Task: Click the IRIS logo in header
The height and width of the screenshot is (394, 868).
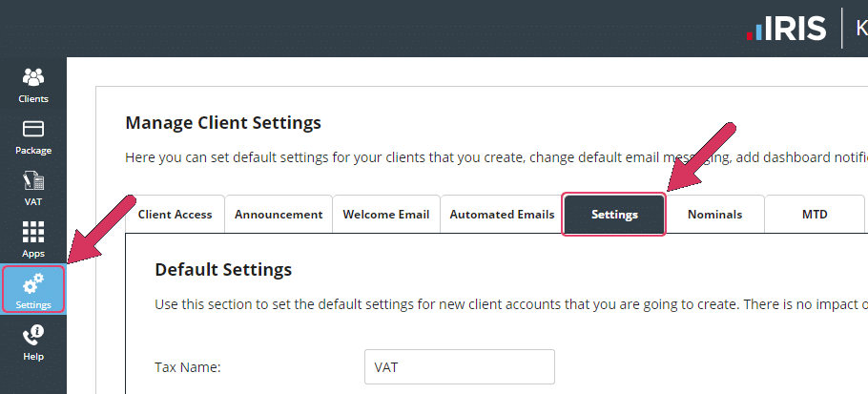Action: click(787, 29)
